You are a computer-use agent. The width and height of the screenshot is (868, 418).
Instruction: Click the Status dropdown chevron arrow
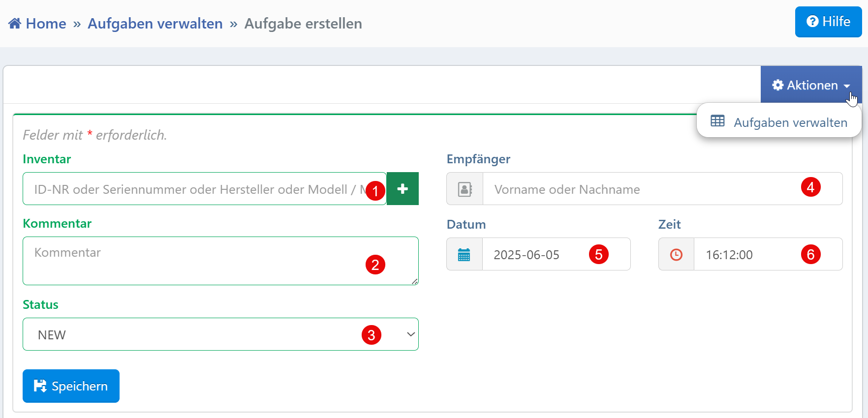[410, 334]
